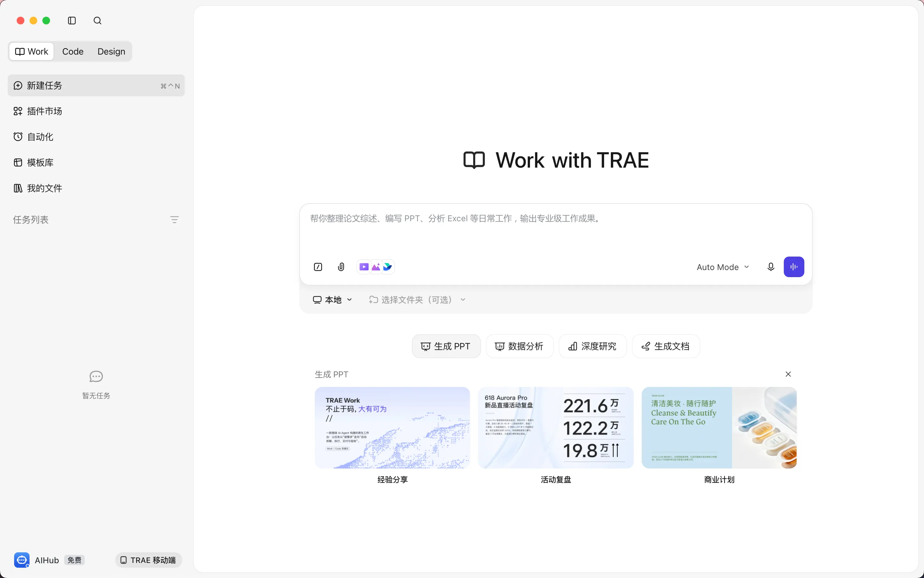The image size is (924, 578).
Task: Open the 模板库 template library
Action: pos(96,162)
